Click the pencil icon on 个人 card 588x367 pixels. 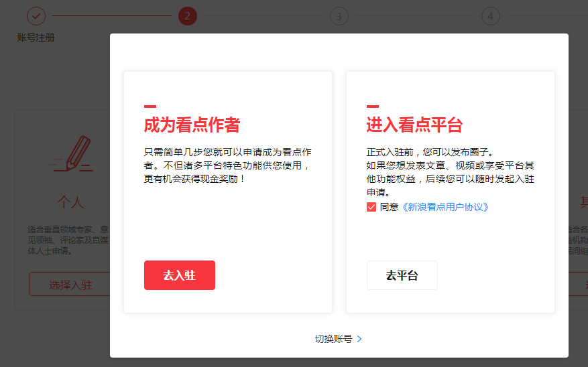click(x=71, y=153)
